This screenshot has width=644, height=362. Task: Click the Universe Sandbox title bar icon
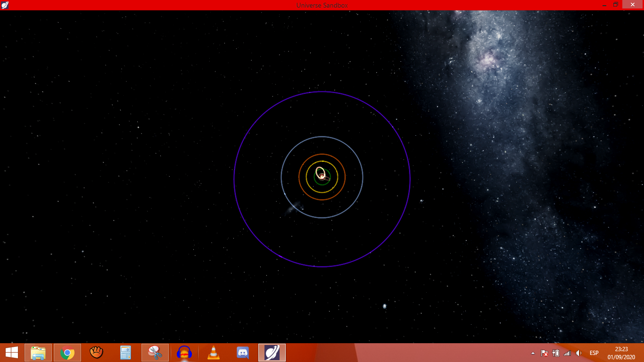(x=5, y=5)
